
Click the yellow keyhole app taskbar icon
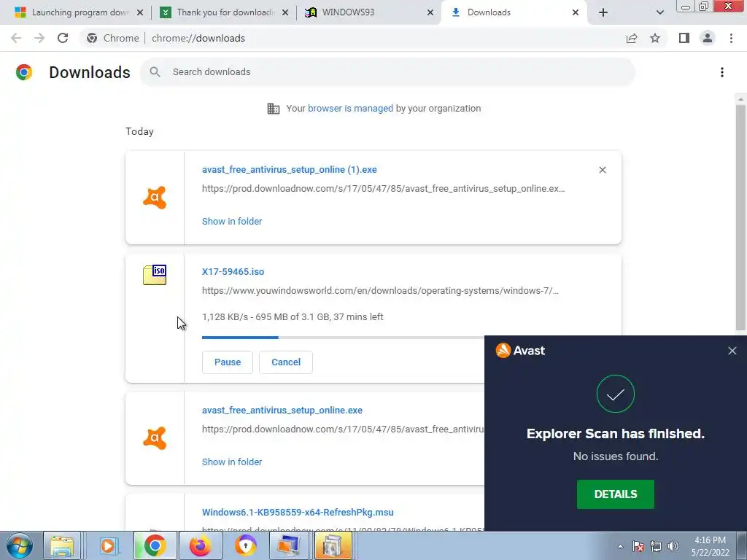click(245, 545)
